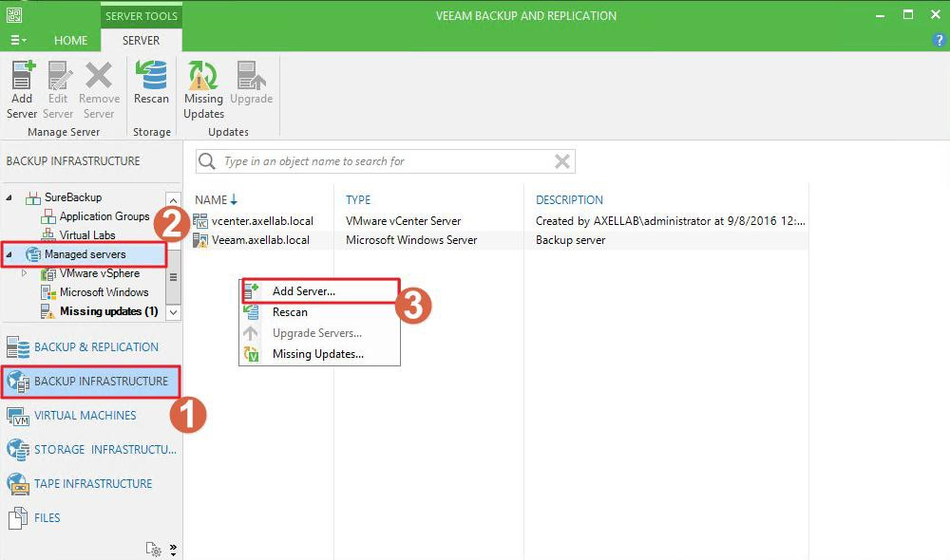Screen dimensions: 950x560
Task: Choose Add Server... from context menu
Action: (303, 291)
